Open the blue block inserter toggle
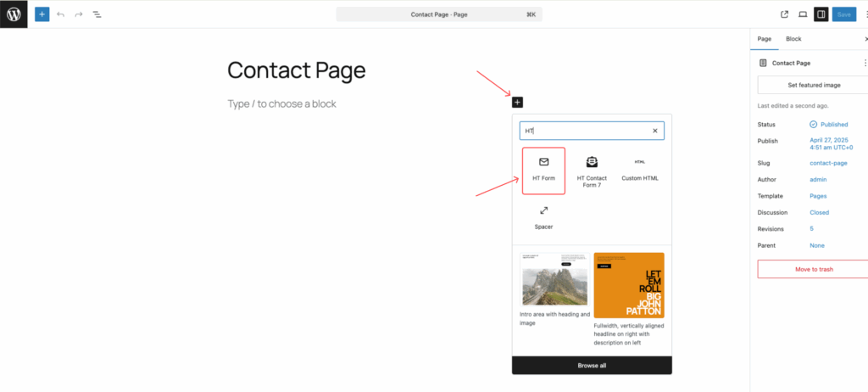Viewport: 868px width, 392px height. (42, 14)
